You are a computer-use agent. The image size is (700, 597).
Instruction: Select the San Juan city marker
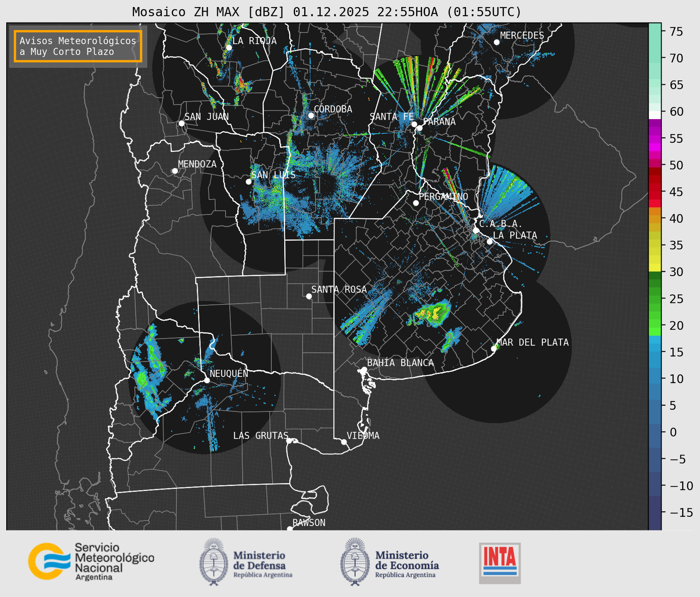tap(181, 123)
